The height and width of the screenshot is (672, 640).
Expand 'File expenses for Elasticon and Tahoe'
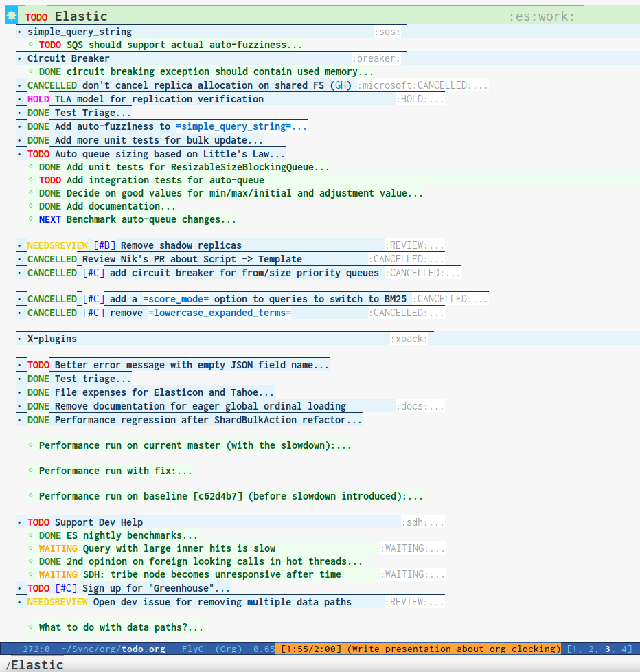point(165,392)
